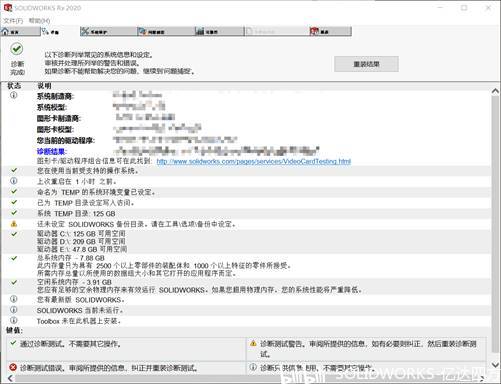
Task: Click the info icon for 您有最新版 SOLIDWORKS
Action: point(14,299)
